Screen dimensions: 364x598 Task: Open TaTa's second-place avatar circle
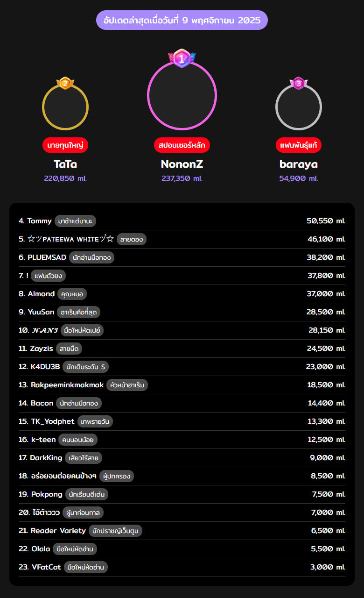[65, 107]
